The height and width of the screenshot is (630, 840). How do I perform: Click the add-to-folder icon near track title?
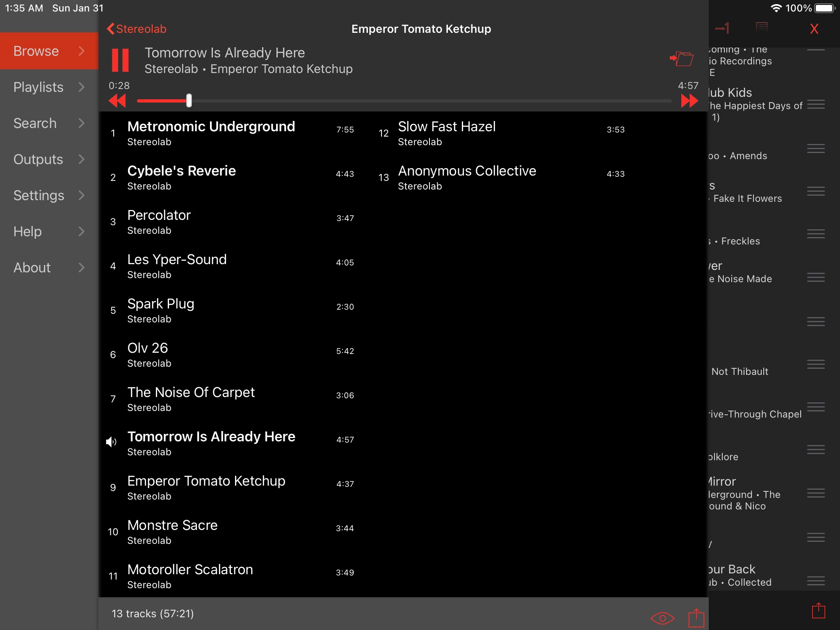pyautogui.click(x=682, y=59)
